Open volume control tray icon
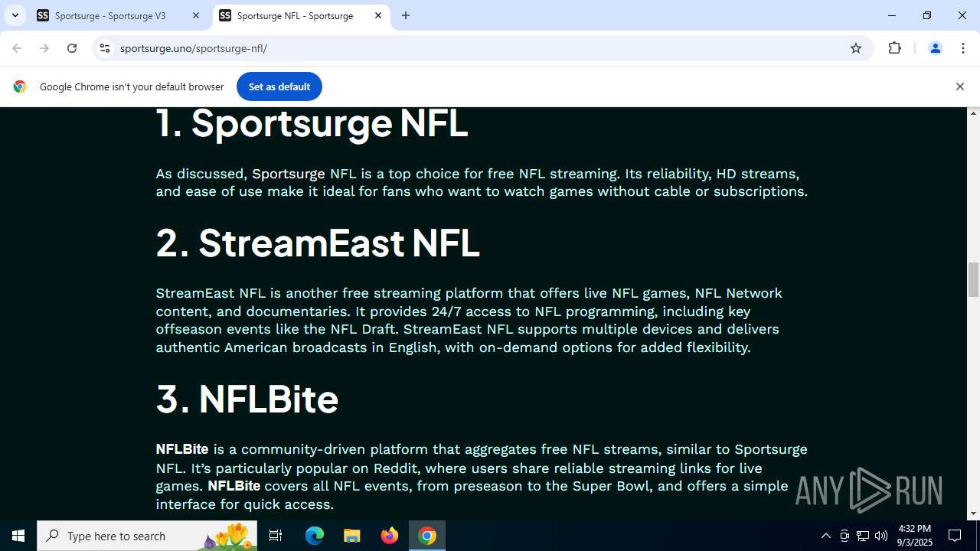This screenshot has width=980, height=551. pyautogui.click(x=881, y=536)
